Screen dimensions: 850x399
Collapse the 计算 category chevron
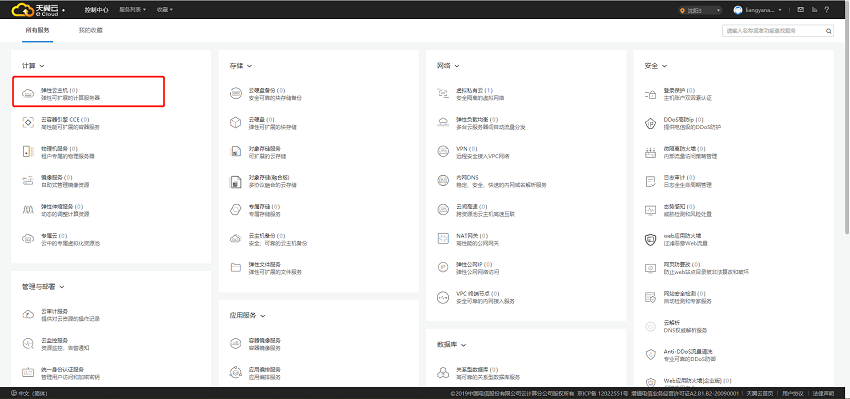42,66
